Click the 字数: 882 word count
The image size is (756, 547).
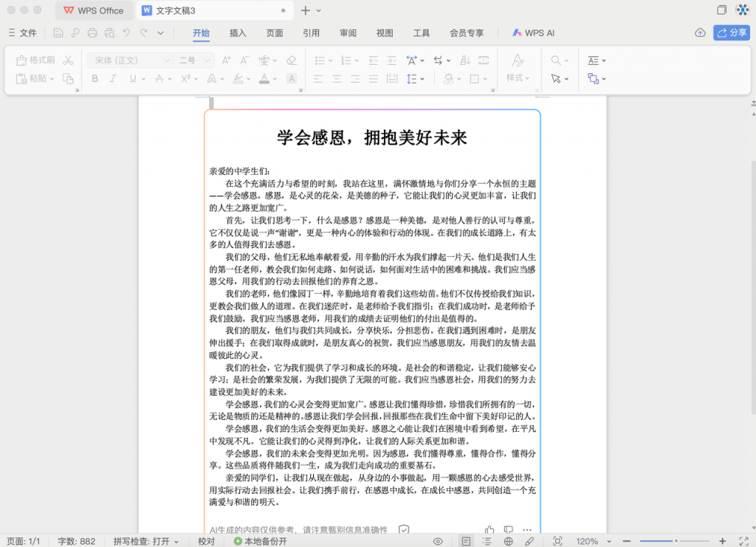point(76,541)
